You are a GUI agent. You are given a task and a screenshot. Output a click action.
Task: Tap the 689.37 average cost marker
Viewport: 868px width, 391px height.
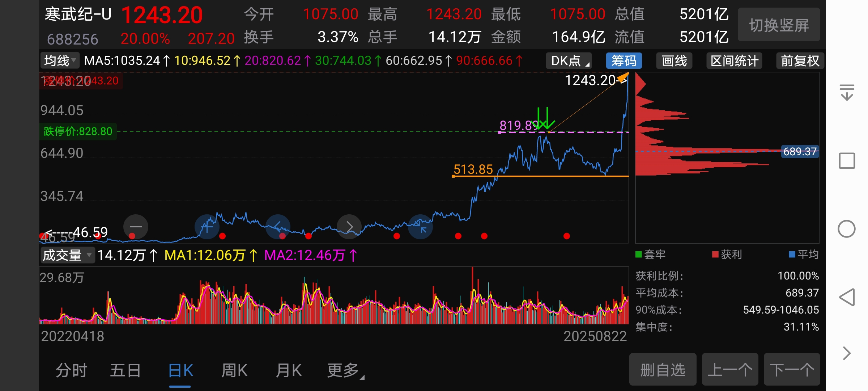pyautogui.click(x=800, y=151)
